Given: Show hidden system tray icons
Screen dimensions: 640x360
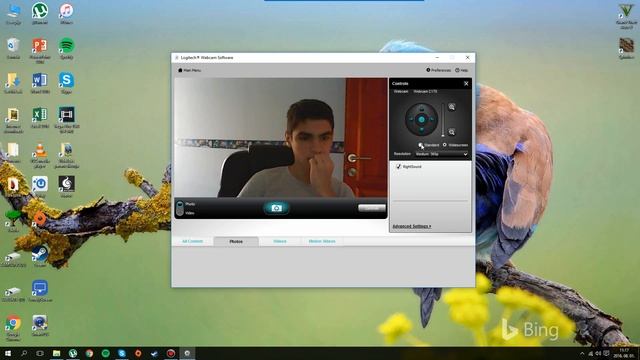Looking at the screenshot, I should click(582, 353).
